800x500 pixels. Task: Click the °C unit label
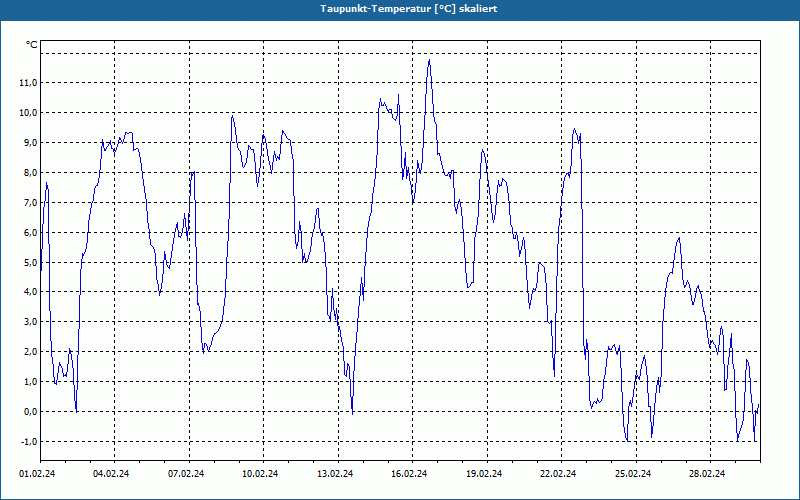[x=32, y=45]
